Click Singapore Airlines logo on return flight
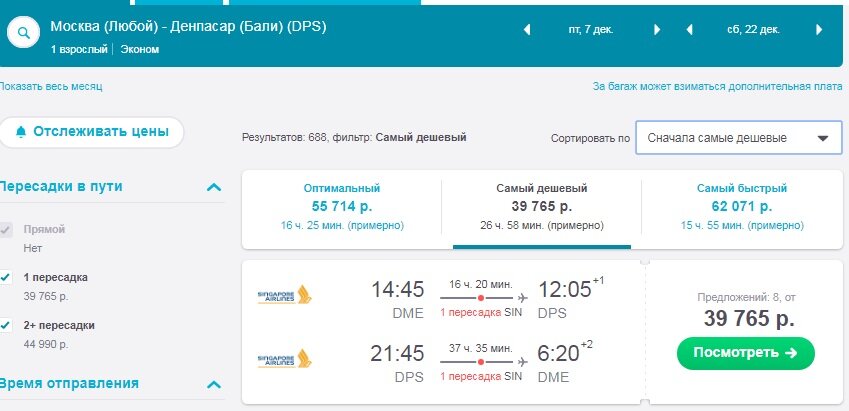 [284, 358]
